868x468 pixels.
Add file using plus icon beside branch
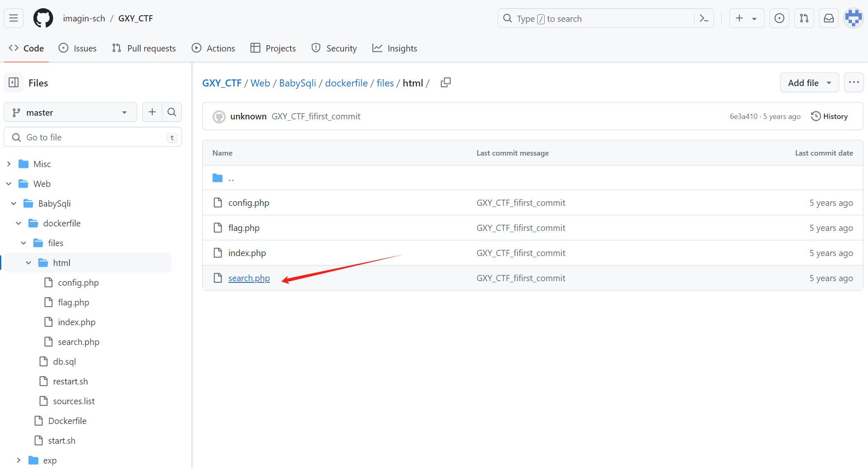tap(152, 112)
